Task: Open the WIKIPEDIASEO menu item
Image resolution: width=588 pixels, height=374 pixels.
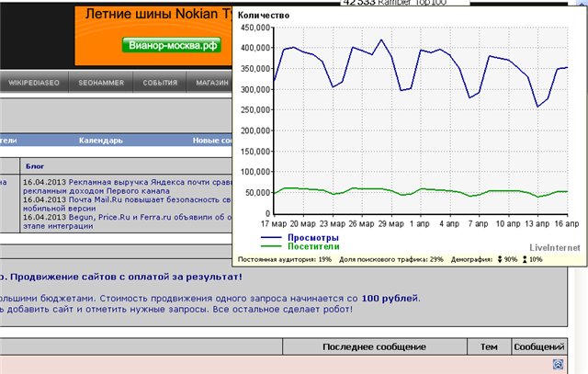Action: tap(34, 83)
